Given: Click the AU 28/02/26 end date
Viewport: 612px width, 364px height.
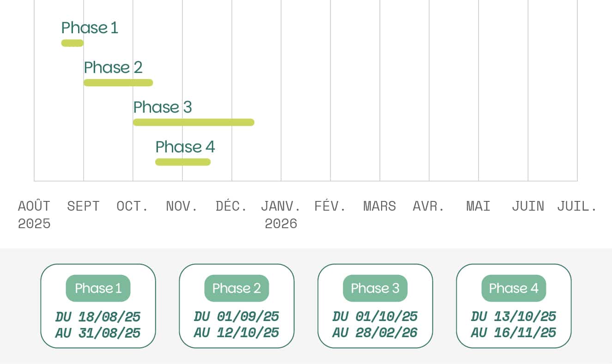Looking at the screenshot, I should click(375, 333).
